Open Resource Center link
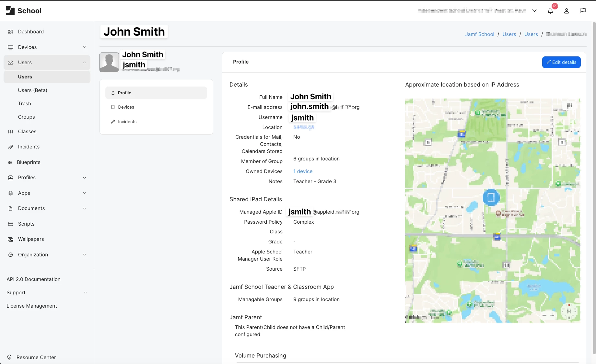596x364 pixels. point(36,358)
